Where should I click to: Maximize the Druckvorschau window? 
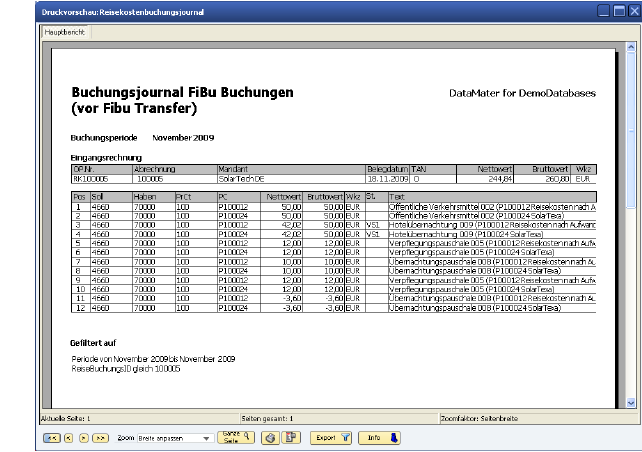pos(618,10)
